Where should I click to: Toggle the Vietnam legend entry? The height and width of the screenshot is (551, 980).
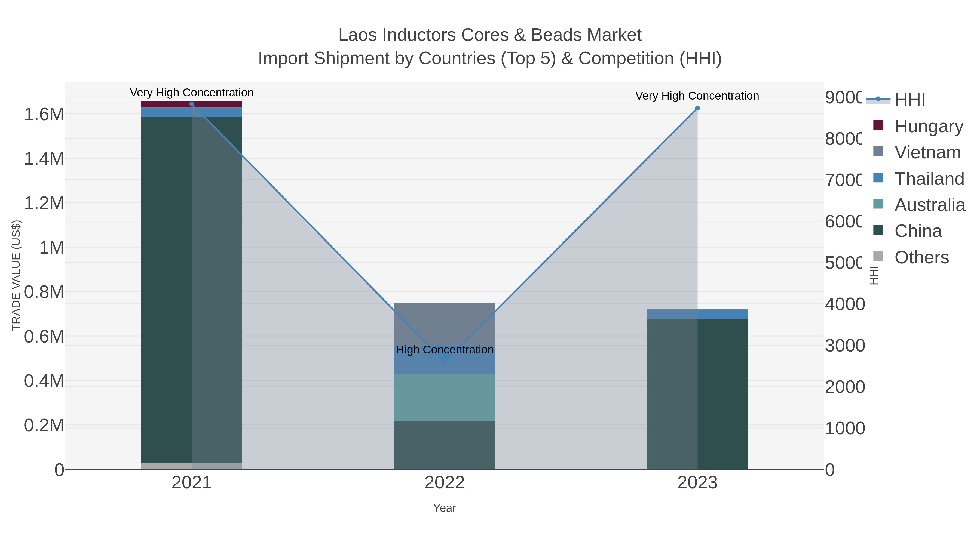click(917, 152)
